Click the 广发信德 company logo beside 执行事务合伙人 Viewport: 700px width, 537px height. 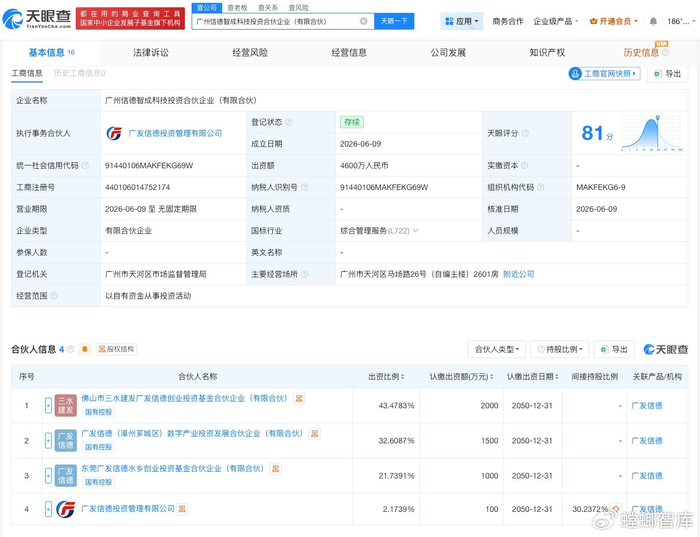coord(114,133)
